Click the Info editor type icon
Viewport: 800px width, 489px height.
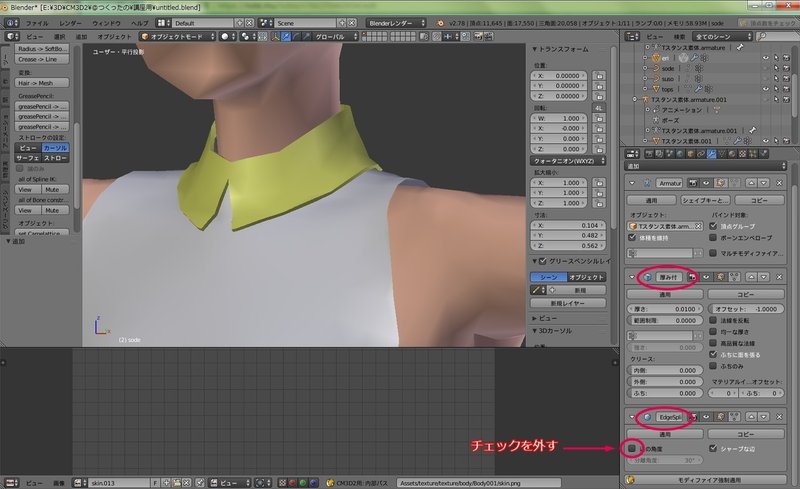[10, 23]
